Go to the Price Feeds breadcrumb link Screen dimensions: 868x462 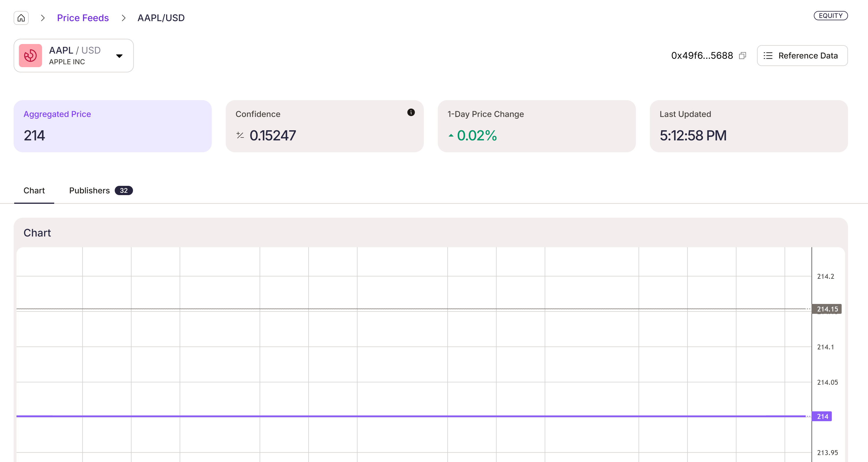click(83, 18)
